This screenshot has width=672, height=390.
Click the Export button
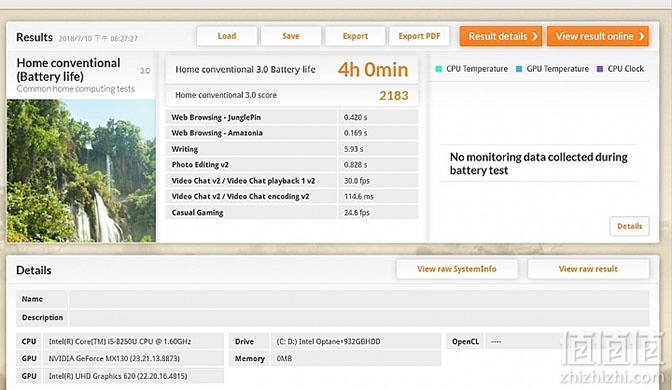[x=355, y=36]
